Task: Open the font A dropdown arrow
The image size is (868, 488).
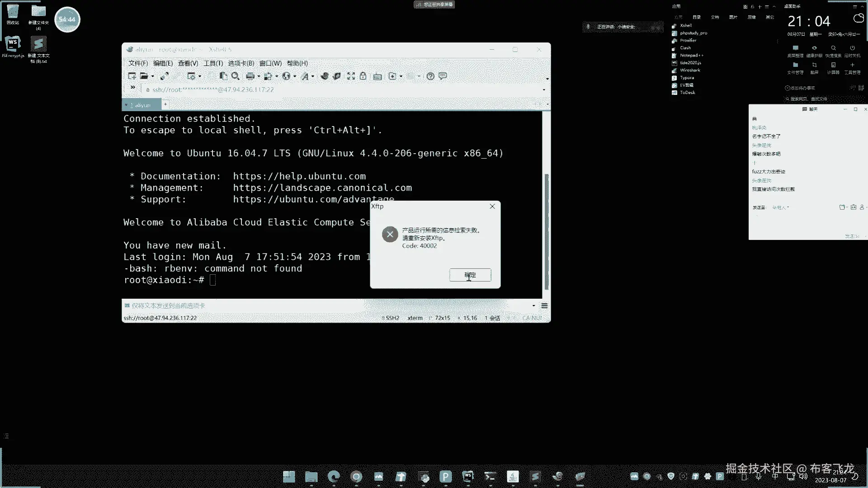Action: (x=313, y=76)
